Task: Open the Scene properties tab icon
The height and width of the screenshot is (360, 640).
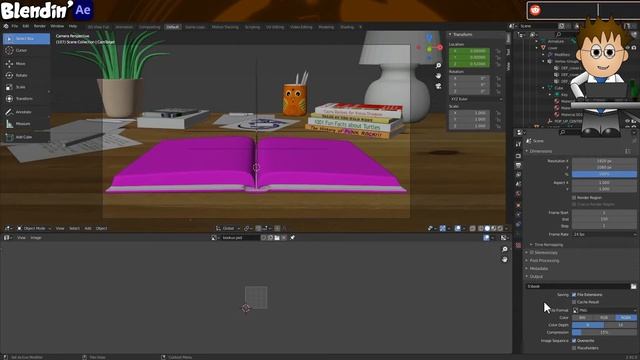Action: point(518,184)
